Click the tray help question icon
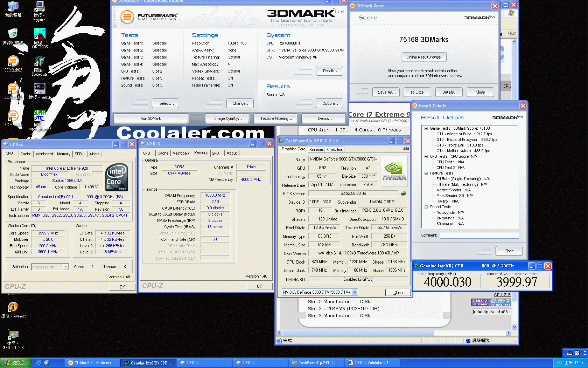 pos(577,353)
